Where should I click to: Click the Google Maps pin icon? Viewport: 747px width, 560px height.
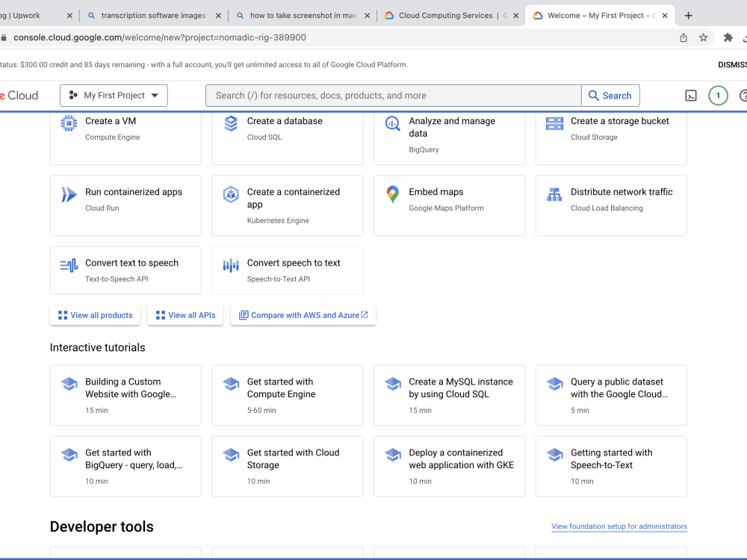point(393,194)
